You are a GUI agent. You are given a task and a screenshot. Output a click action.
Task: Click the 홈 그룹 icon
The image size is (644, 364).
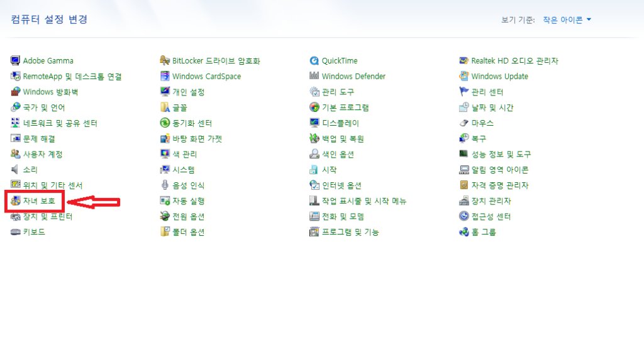[464, 232]
